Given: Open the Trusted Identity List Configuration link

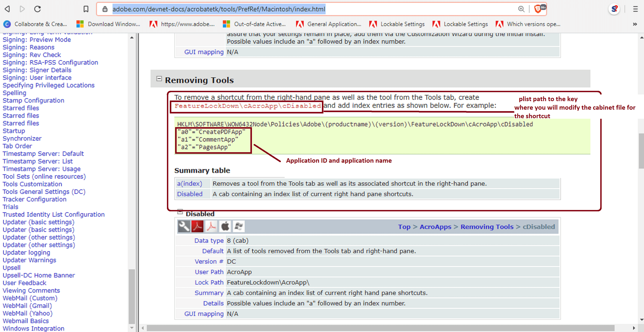Looking at the screenshot, I should coord(54,215).
